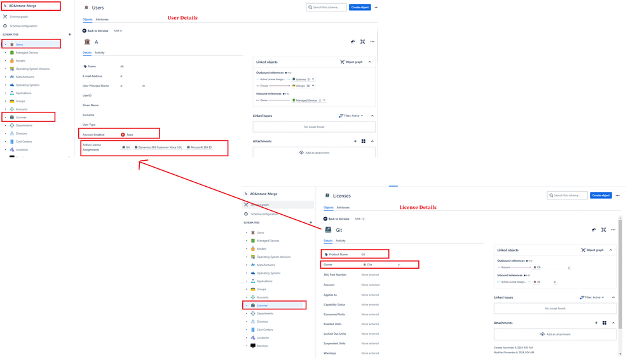Click Create object on Licenses page
Image resolution: width=635 pixels, height=364 pixels.
[601, 196]
